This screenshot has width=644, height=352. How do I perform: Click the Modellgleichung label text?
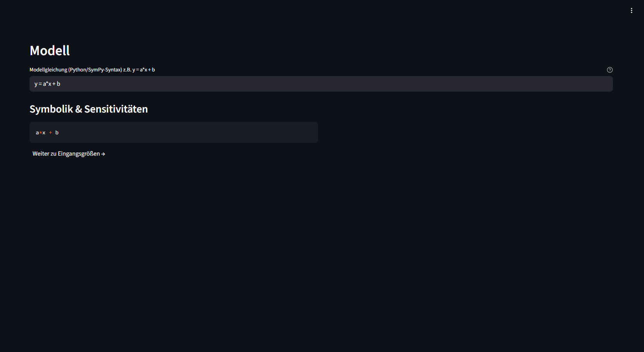(x=48, y=70)
